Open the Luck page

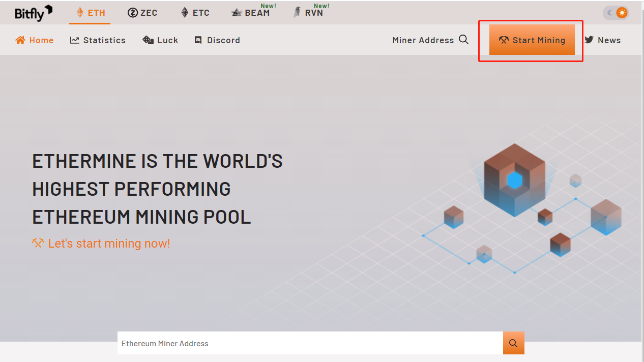pyautogui.click(x=160, y=40)
